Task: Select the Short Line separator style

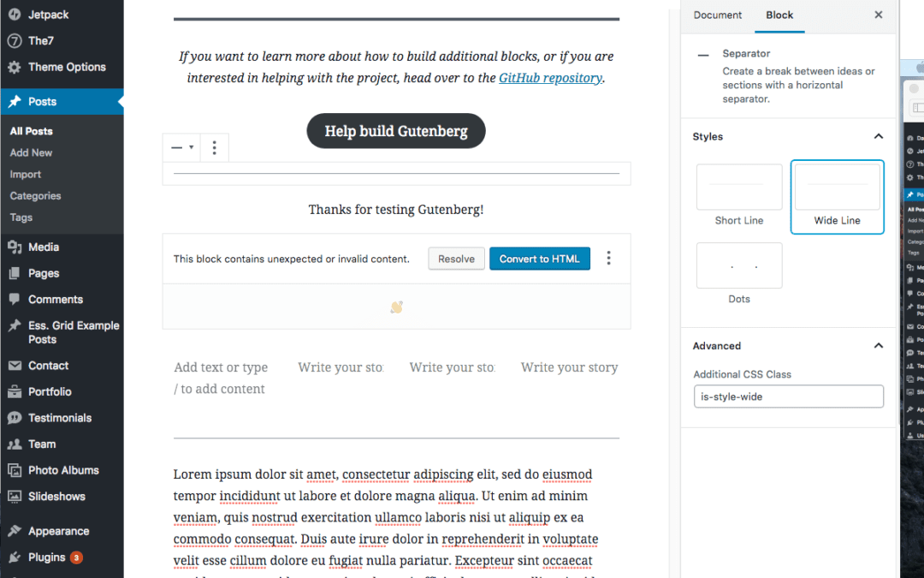Action: pos(738,187)
